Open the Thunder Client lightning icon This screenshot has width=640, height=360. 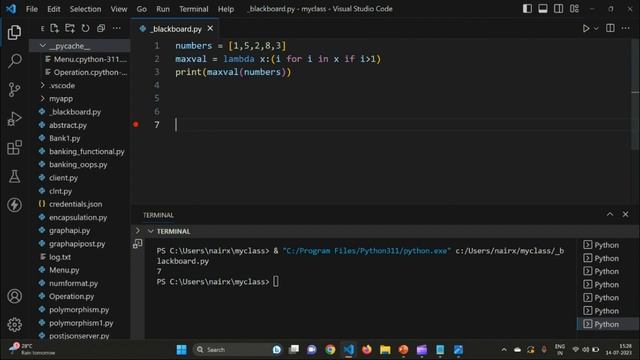[14, 205]
